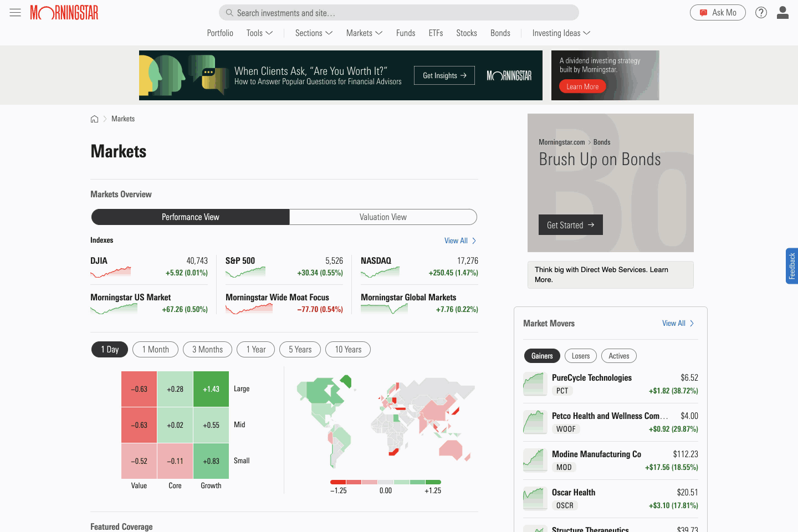
Task: Open the hamburger main menu
Action: (15, 12)
